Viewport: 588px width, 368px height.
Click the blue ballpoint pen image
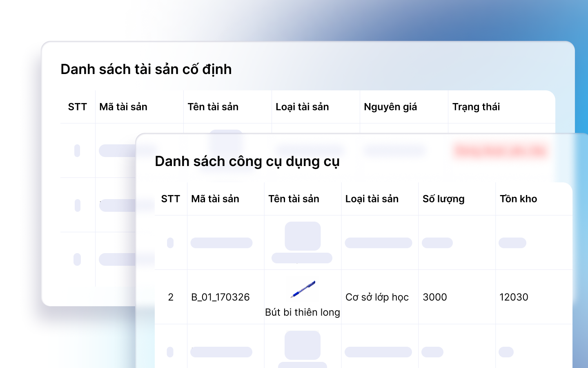coord(303,289)
